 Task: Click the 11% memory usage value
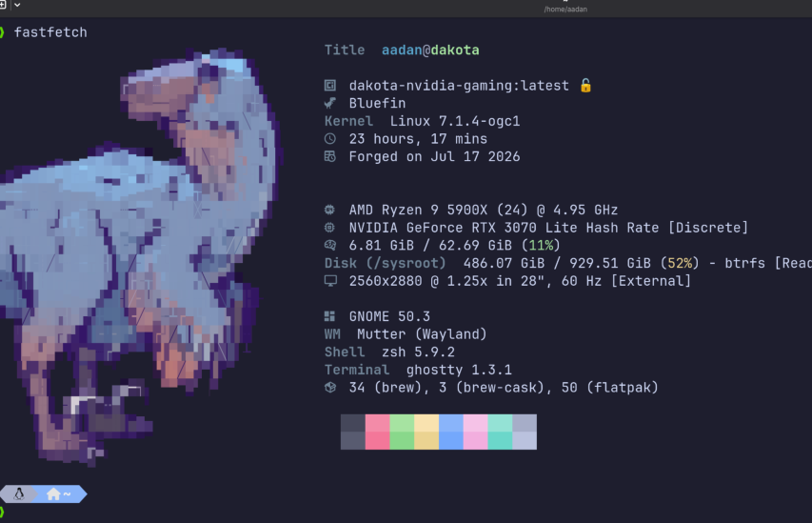541,245
